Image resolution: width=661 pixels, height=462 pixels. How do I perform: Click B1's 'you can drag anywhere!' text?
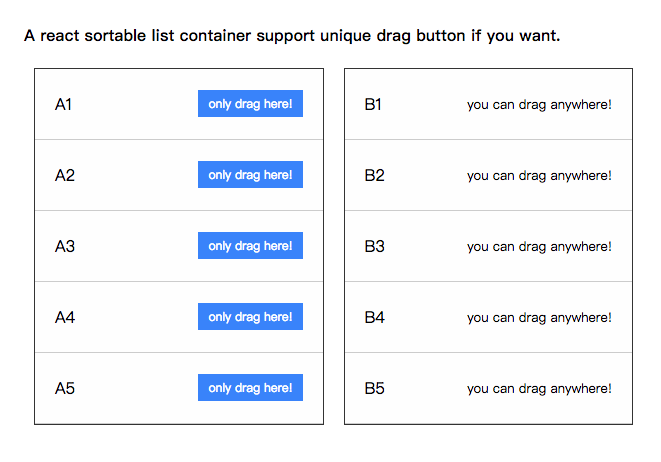[539, 104]
